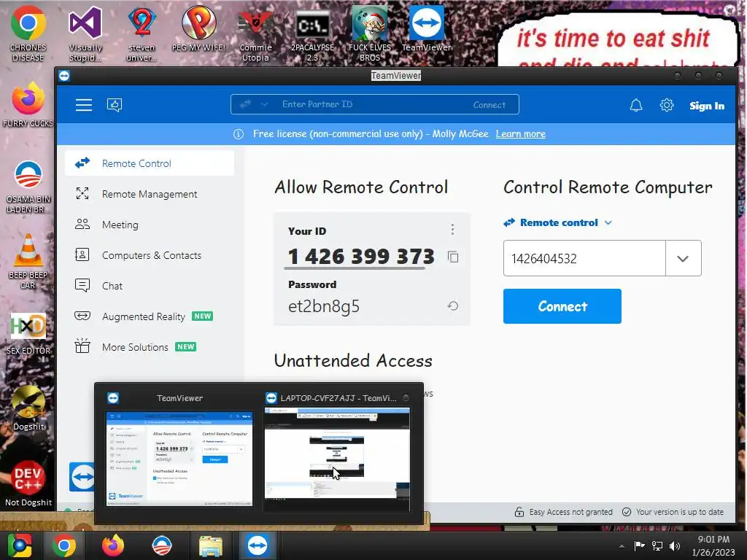Select PEG MY WIFE! desktop icon
The height and width of the screenshot is (560, 747).
pyautogui.click(x=198, y=28)
